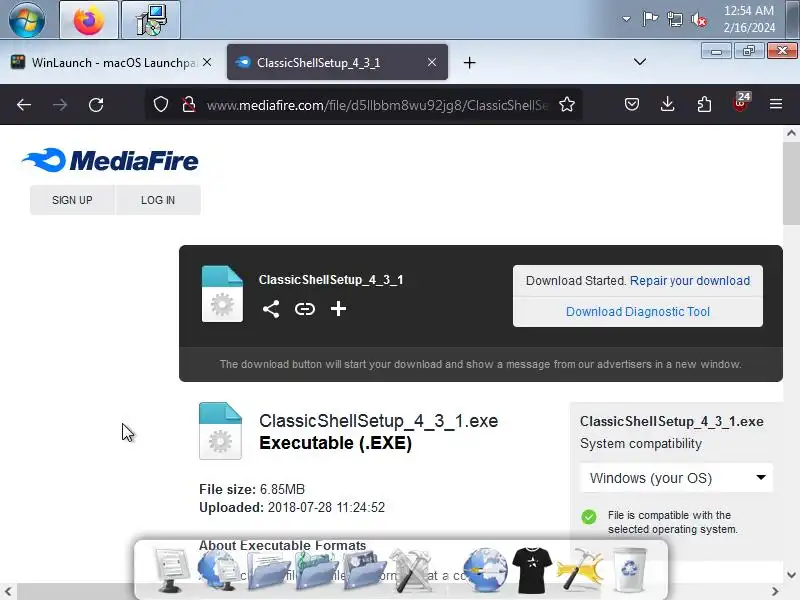This screenshot has height=600, width=800.
Task: Open the computer monitor icon in the dock
Action: click(x=172, y=569)
